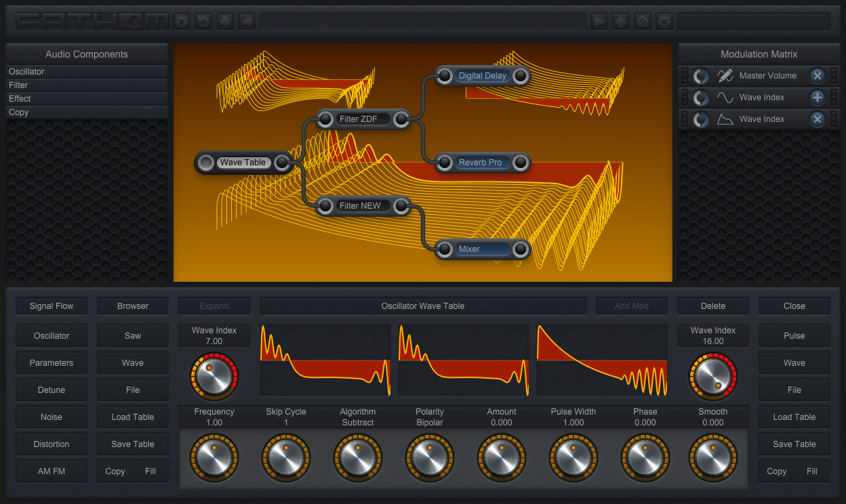Switch to the Noise page
846x504 pixels.
pos(52,417)
